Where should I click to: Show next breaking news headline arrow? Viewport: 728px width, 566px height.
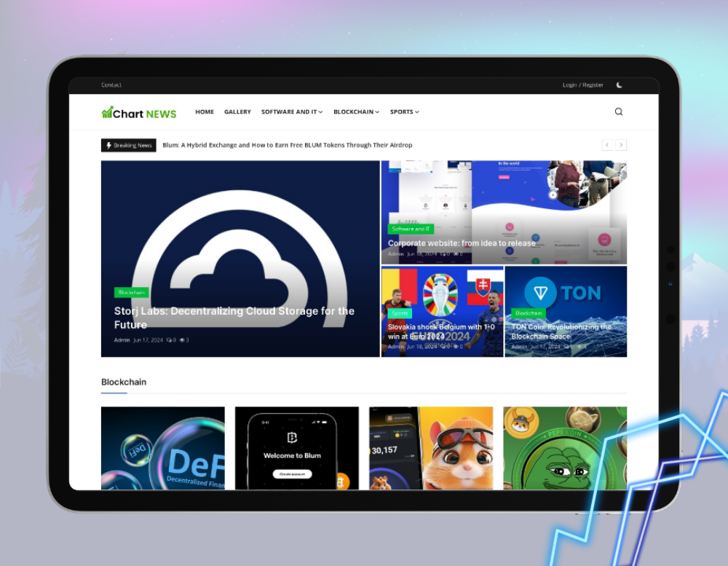tap(621, 145)
